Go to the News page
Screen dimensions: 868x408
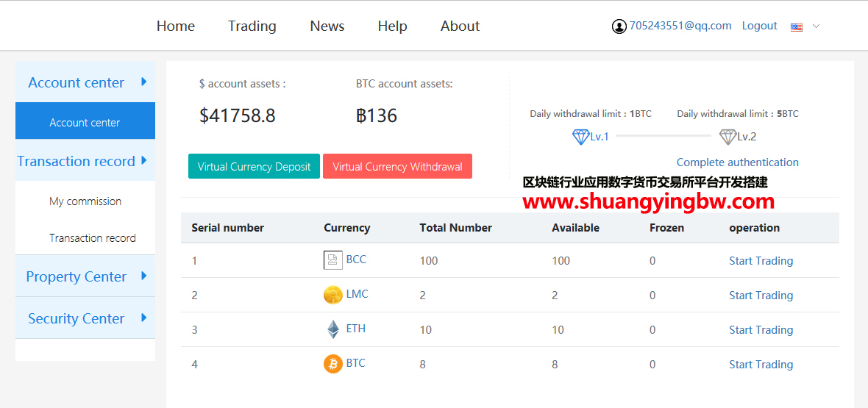click(327, 26)
